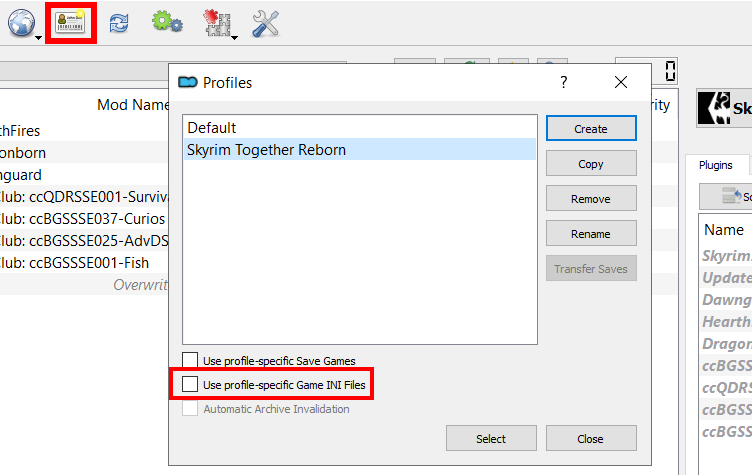
Task: Open the Profiles toolbar icon
Action: (70, 23)
